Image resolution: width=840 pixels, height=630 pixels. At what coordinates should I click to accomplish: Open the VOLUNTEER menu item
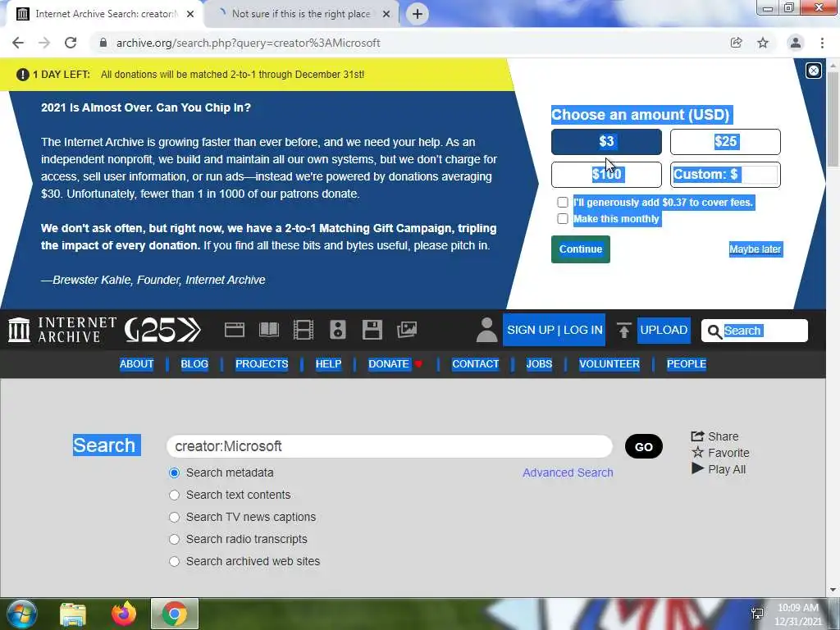(609, 363)
